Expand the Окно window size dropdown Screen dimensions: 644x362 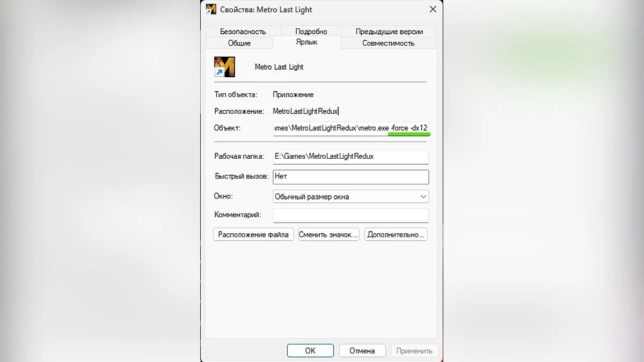click(351, 196)
